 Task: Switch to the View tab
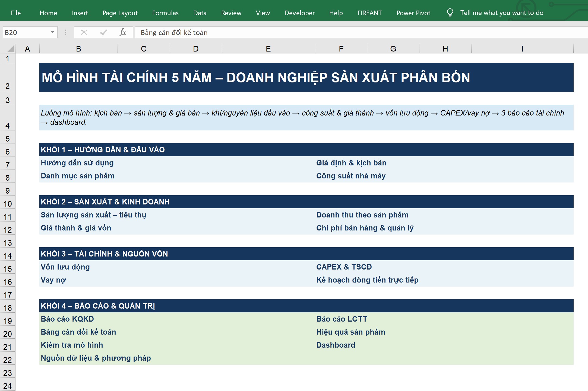(x=263, y=13)
